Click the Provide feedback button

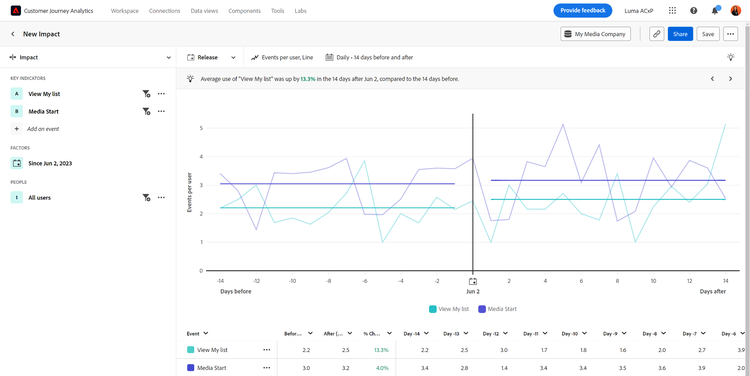[x=583, y=11]
